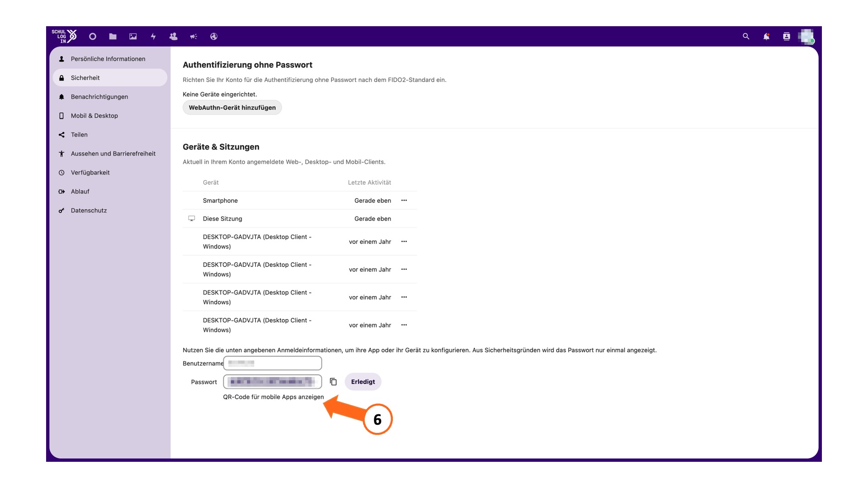The width and height of the screenshot is (868, 488).
Task: Click the Erledigt button
Action: [x=363, y=382]
